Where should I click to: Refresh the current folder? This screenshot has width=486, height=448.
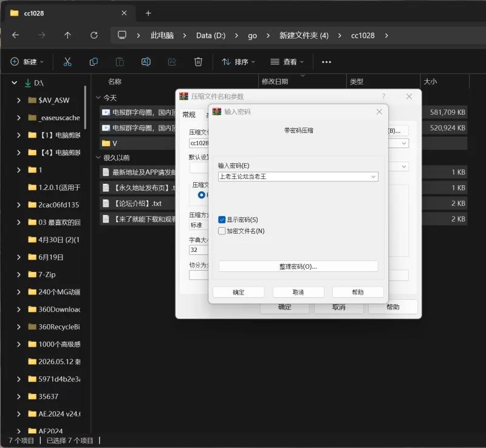point(94,35)
